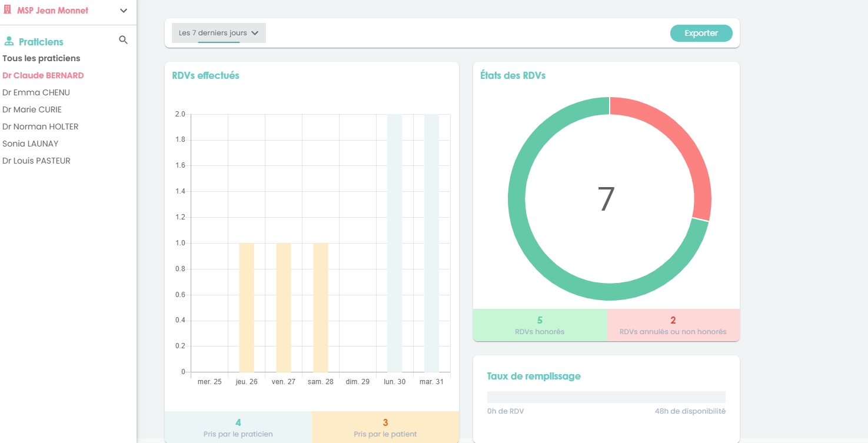The height and width of the screenshot is (443, 868).
Task: Click 'RDVs annulés ou non honorés' box
Action: point(673,325)
